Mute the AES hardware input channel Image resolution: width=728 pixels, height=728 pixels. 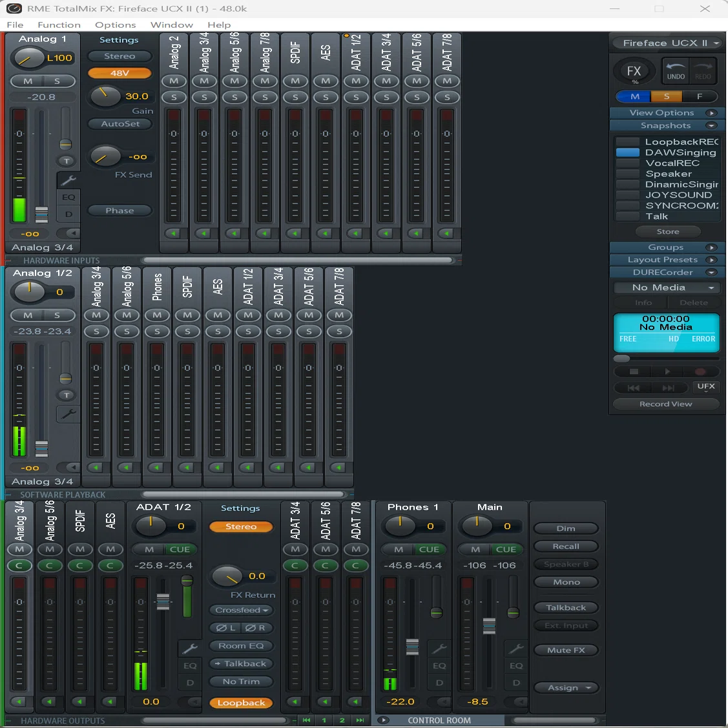tap(326, 81)
